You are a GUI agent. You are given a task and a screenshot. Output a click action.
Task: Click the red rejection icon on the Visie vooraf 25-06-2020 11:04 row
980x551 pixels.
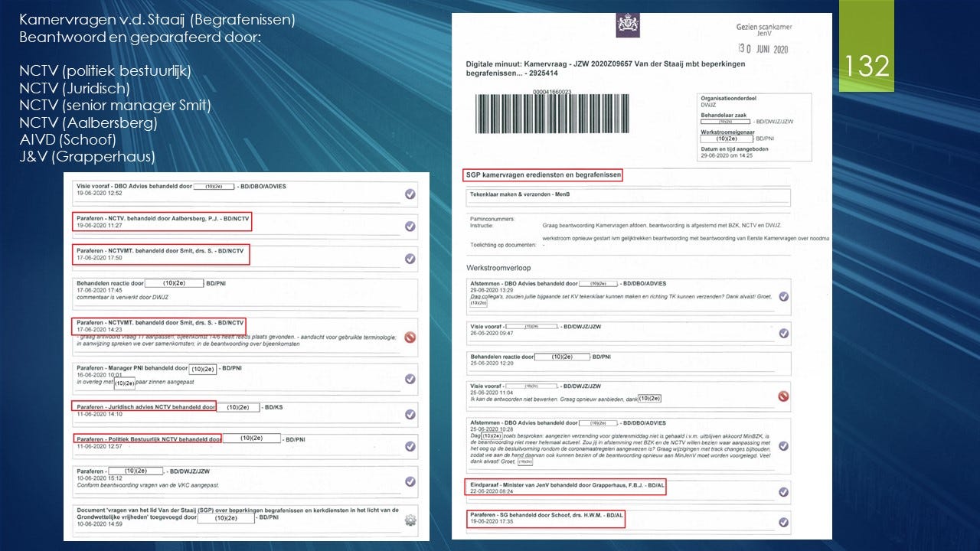783,396
